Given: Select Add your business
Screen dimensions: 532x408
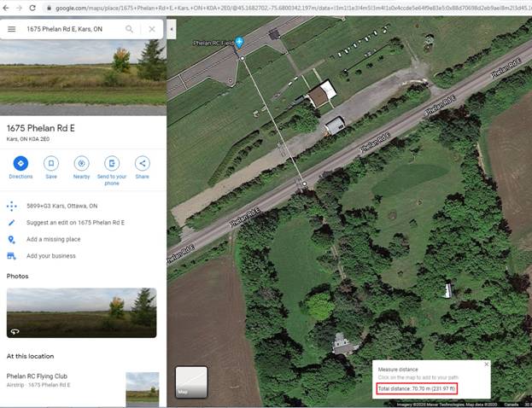Looking at the screenshot, I should tap(50, 255).
